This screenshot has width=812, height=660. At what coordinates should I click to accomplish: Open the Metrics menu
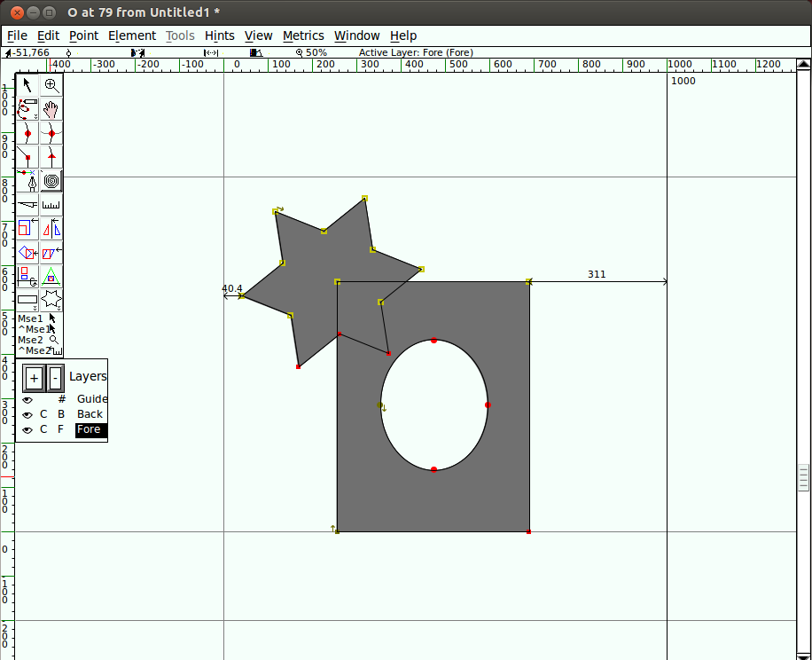point(303,35)
